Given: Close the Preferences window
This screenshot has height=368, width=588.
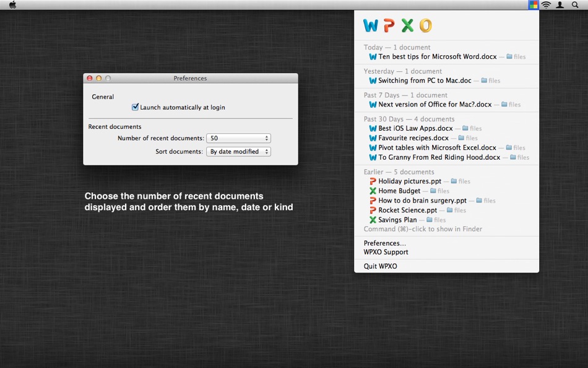Looking at the screenshot, I should 90,78.
